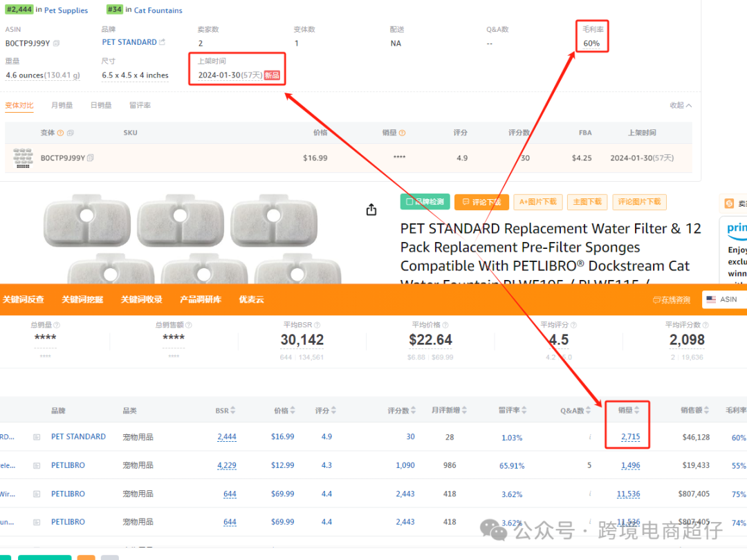Screen dimensions: 747x560
Task: Click help icon next to 总销量
Action: coord(57,325)
